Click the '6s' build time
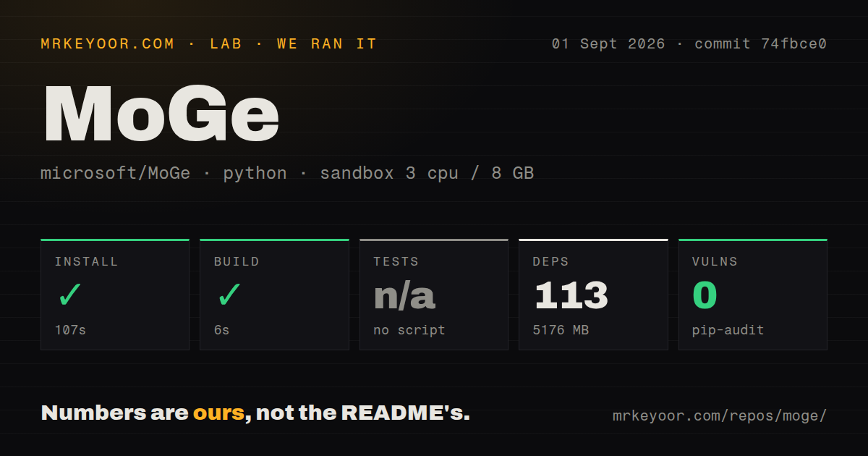The width and height of the screenshot is (868, 456). point(221,330)
